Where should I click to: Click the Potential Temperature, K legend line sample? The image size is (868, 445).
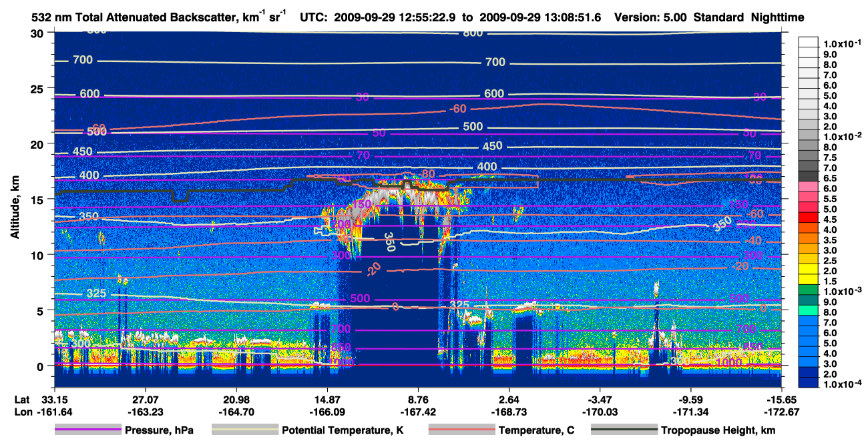tap(245, 431)
